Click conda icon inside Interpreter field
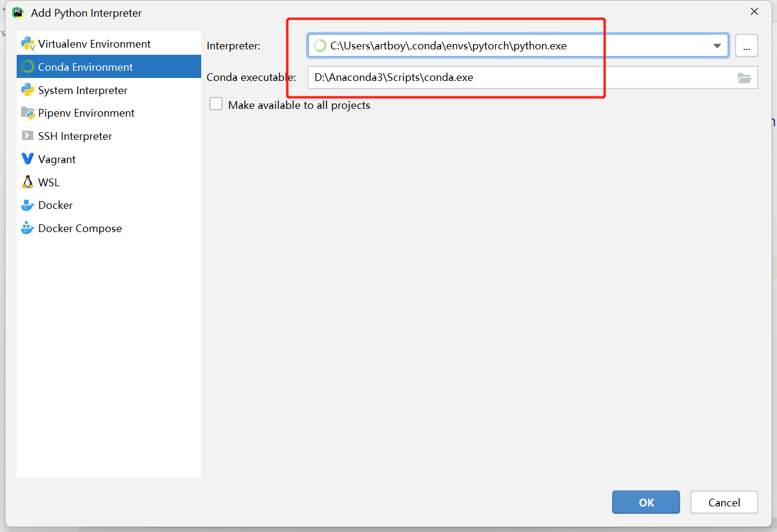 coord(320,45)
